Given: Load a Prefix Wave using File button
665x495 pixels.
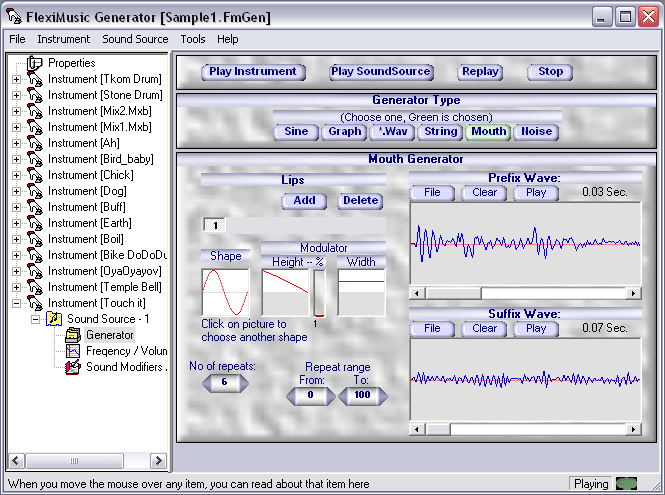Looking at the screenshot, I should [432, 193].
